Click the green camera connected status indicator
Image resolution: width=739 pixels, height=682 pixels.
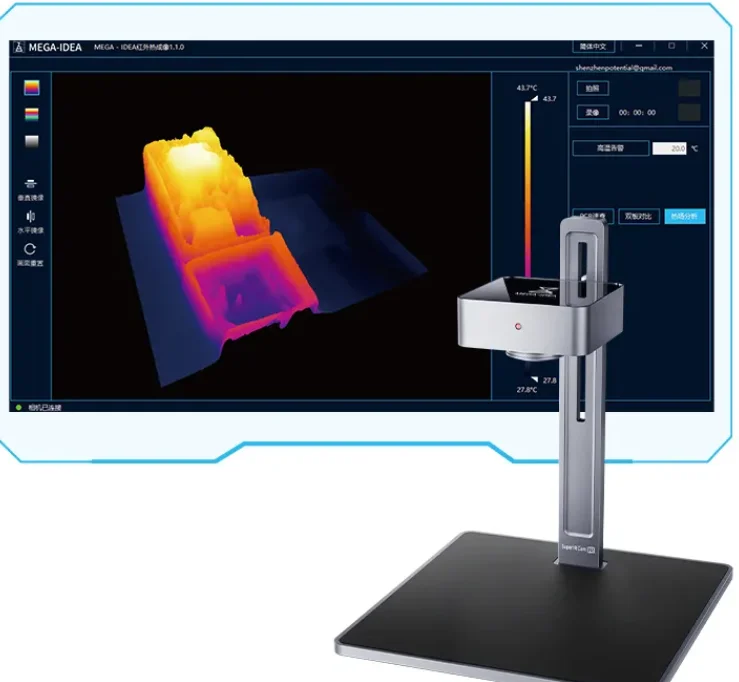(x=19, y=407)
